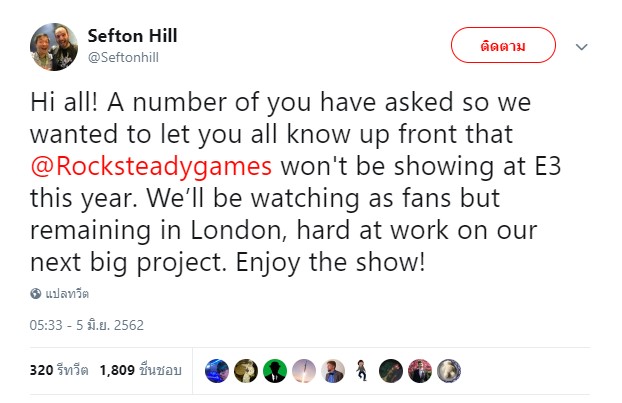Click the last liker avatar in row
Viewport: 622px width, 403px height.
coord(450,370)
